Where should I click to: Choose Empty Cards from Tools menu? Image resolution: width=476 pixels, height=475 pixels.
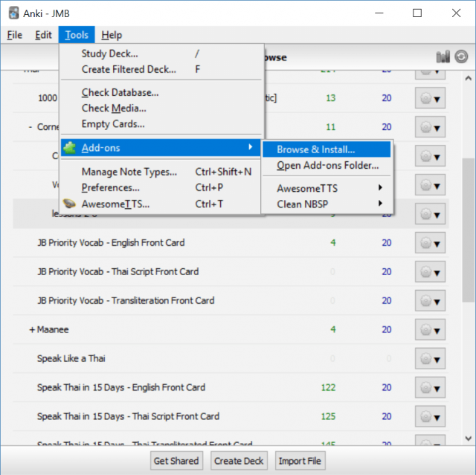pyautogui.click(x=161, y=123)
